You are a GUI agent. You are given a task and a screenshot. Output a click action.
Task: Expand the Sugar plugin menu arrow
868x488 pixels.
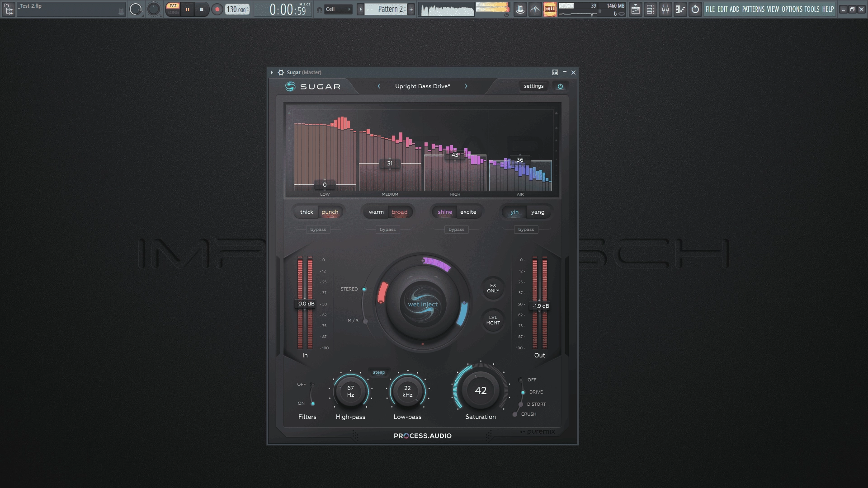coord(272,72)
